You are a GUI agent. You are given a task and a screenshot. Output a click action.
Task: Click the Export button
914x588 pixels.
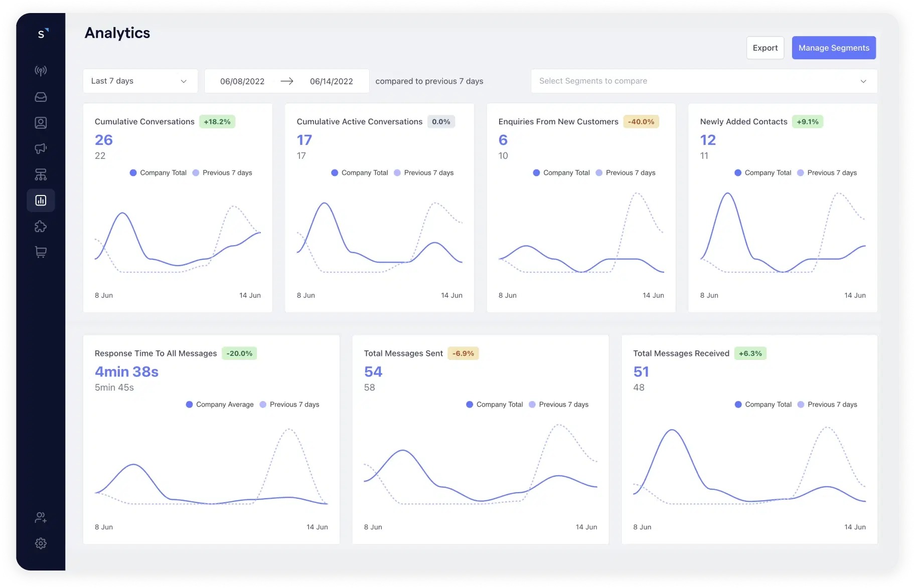[x=765, y=48]
